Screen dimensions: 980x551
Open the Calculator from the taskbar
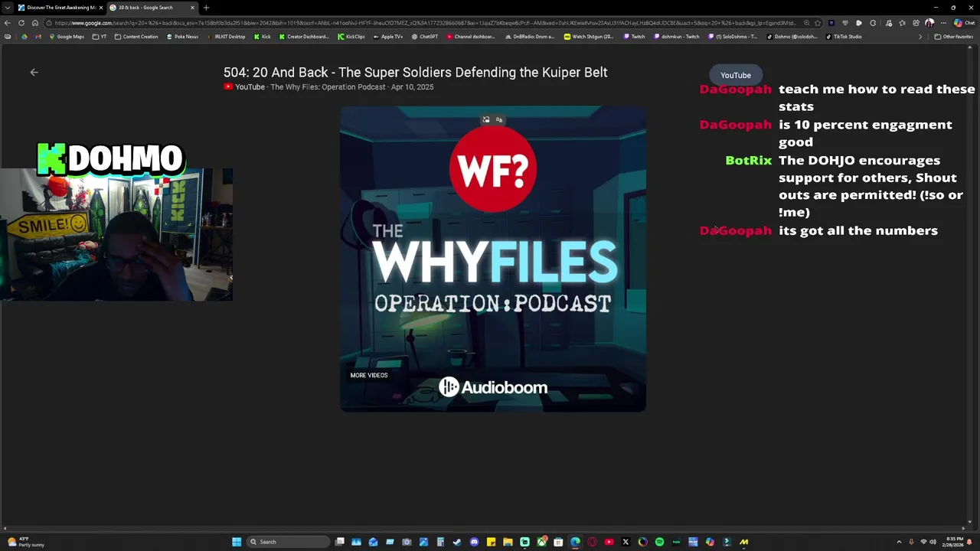point(440,542)
